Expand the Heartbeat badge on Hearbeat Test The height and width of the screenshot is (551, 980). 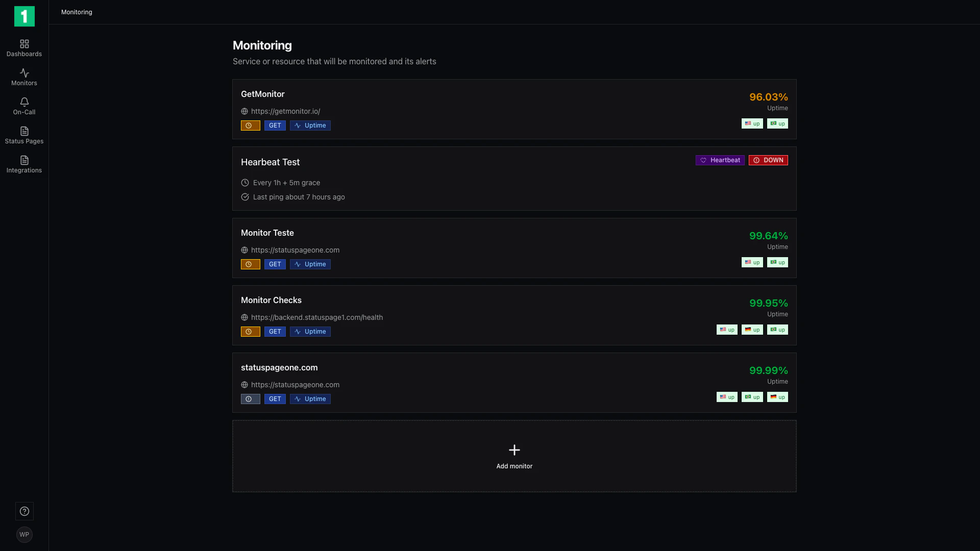pyautogui.click(x=720, y=160)
